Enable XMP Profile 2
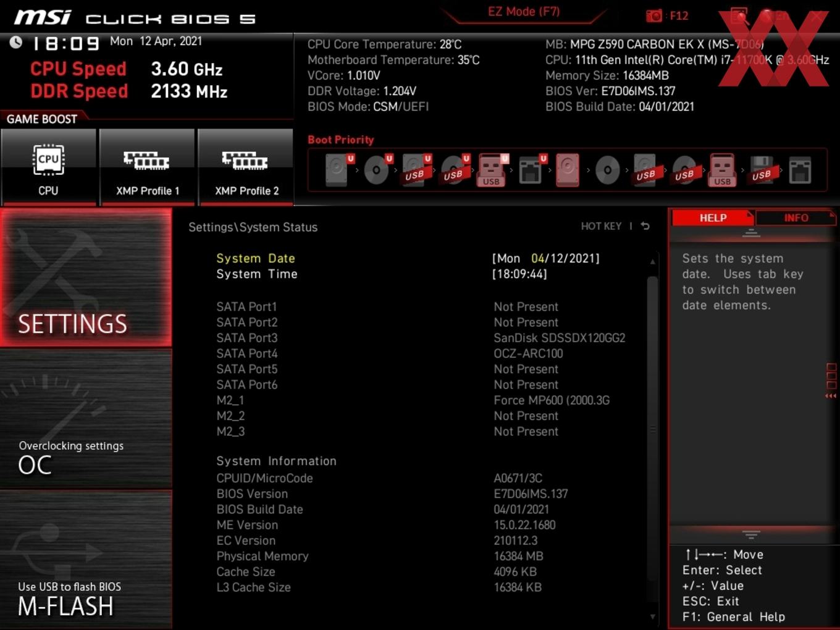 click(x=246, y=167)
